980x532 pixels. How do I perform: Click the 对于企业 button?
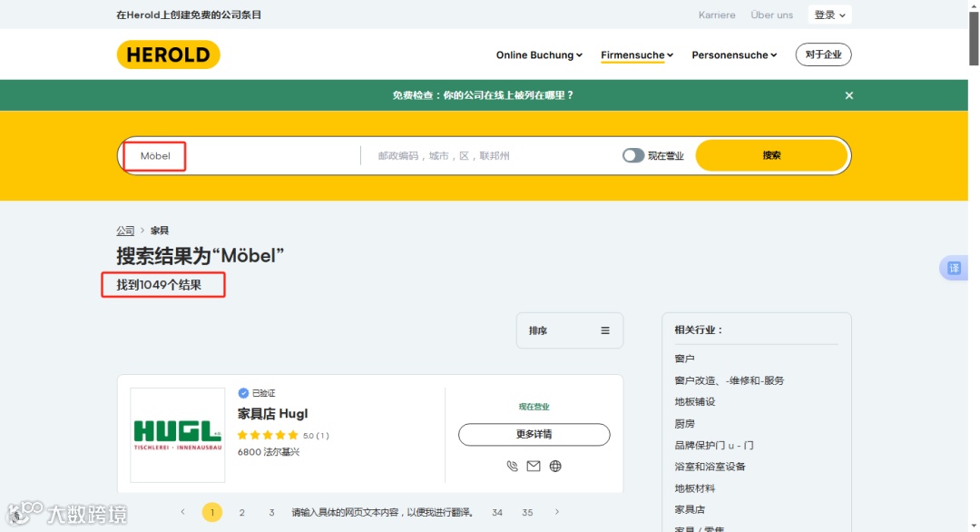click(x=823, y=54)
